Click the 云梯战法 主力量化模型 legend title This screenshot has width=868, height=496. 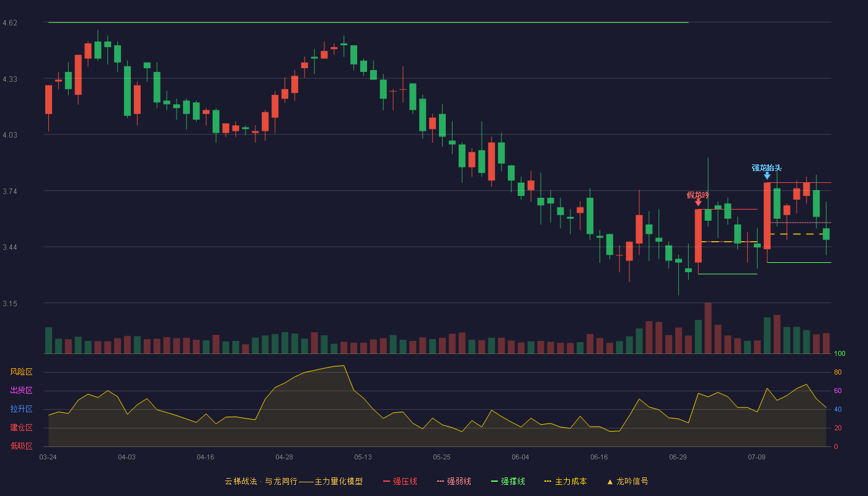pos(294,481)
